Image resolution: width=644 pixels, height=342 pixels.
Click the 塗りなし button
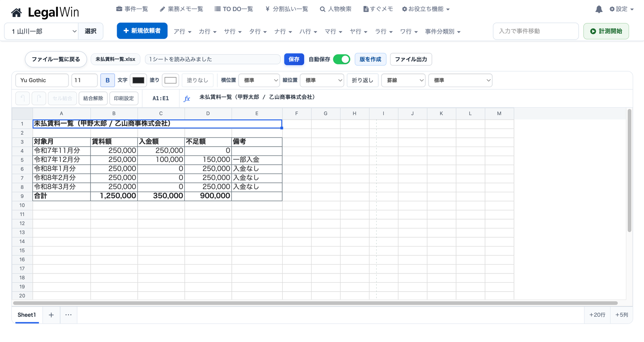pos(198,80)
